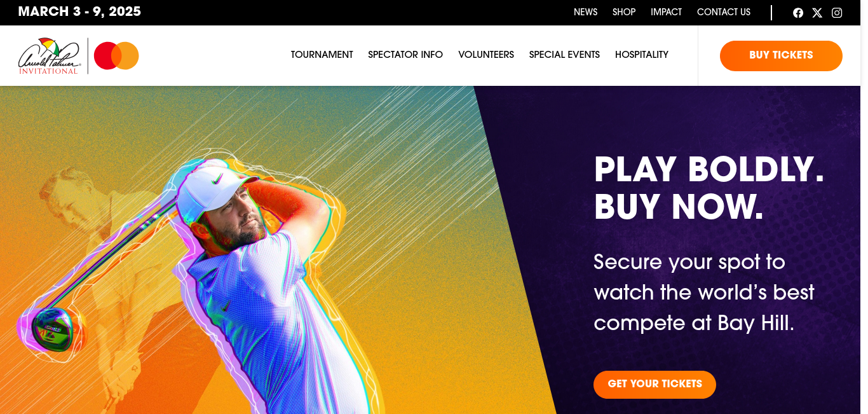Select Special Events in navigation
Screen dimensions: 868x414
click(x=564, y=55)
